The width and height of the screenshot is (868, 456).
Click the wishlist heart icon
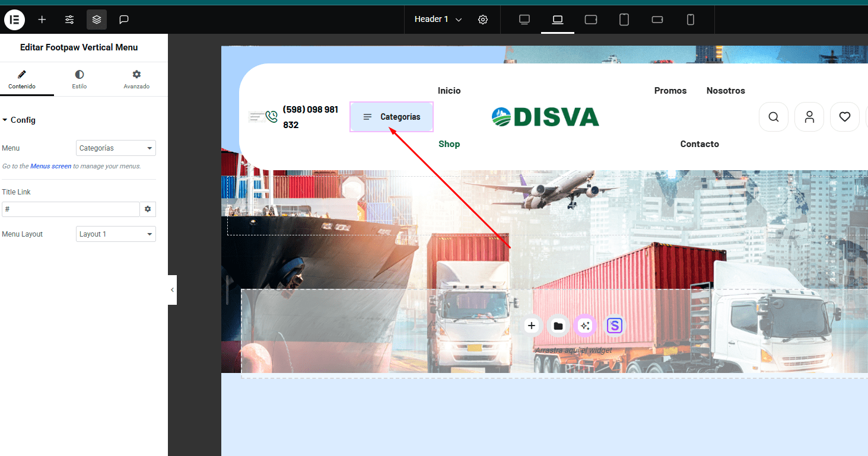point(845,117)
